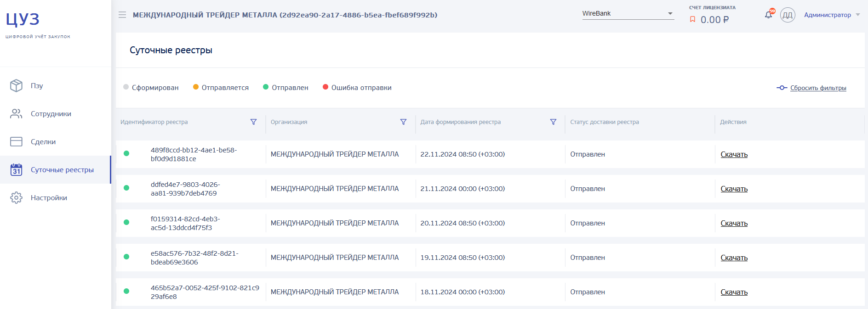Select Суточные реестры menu item
868x309 pixels.
click(55, 169)
